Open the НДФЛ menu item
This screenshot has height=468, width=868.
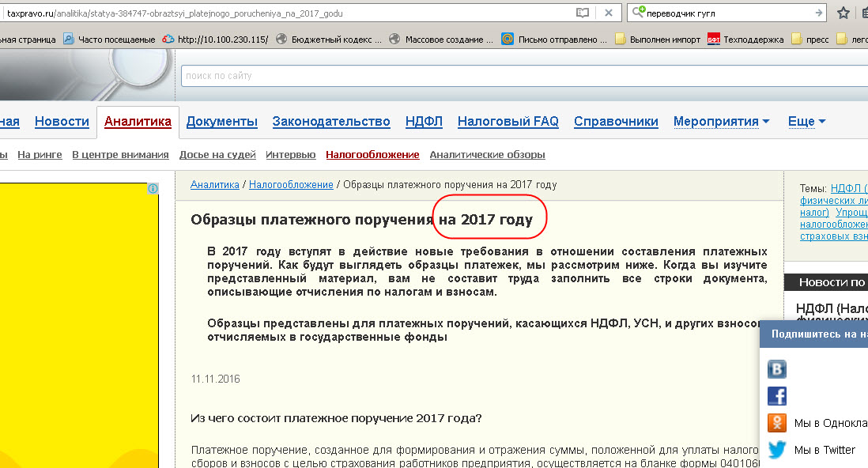(x=424, y=121)
